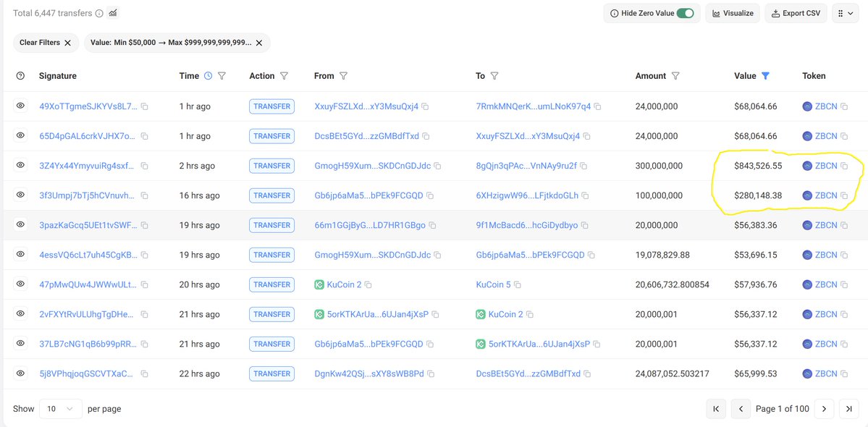
Task: Open the Action column filter
Action: pos(284,76)
